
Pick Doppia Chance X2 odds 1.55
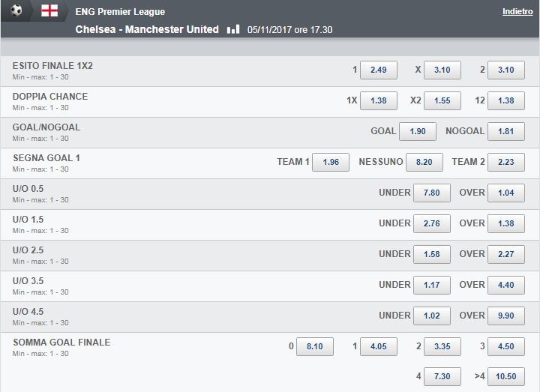pyautogui.click(x=442, y=100)
